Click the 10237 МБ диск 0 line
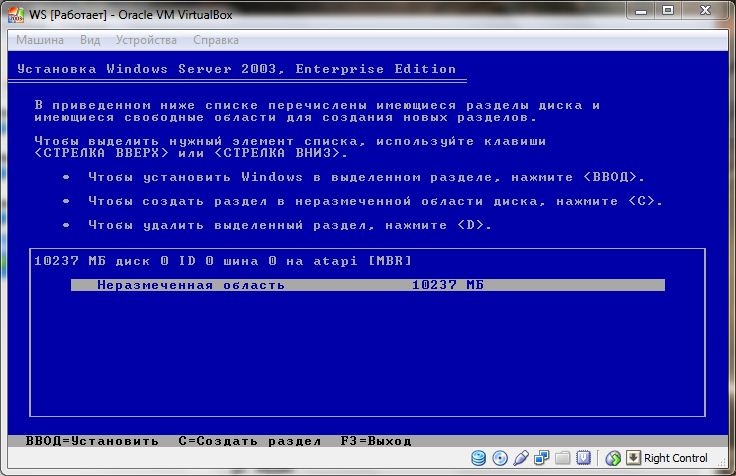Image resolution: width=736 pixels, height=476 pixels. coord(223,261)
